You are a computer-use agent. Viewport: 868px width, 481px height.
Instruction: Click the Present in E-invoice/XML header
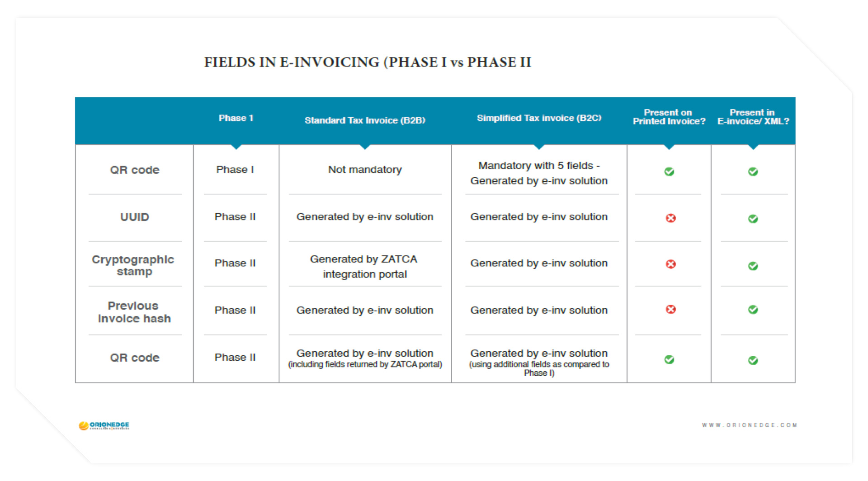[753, 117]
